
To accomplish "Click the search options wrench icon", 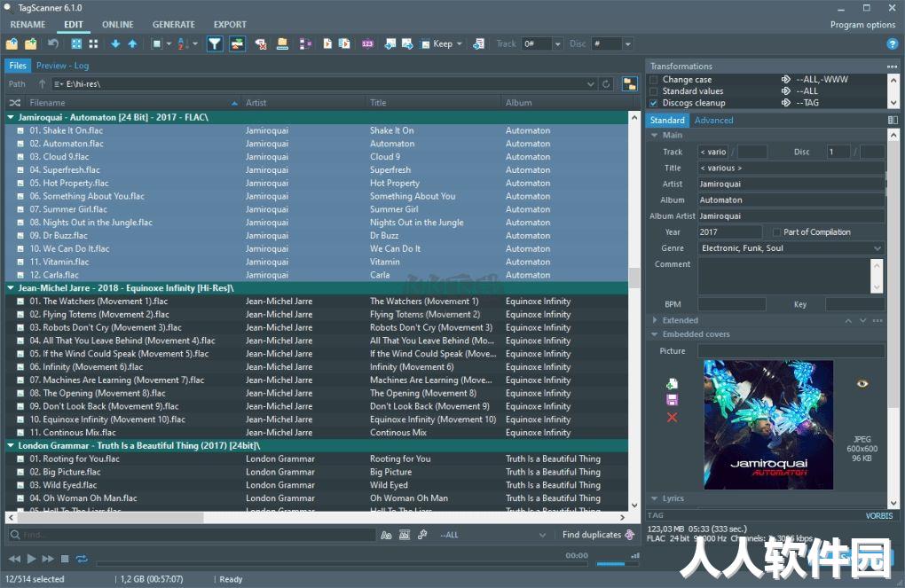I will click(x=422, y=535).
